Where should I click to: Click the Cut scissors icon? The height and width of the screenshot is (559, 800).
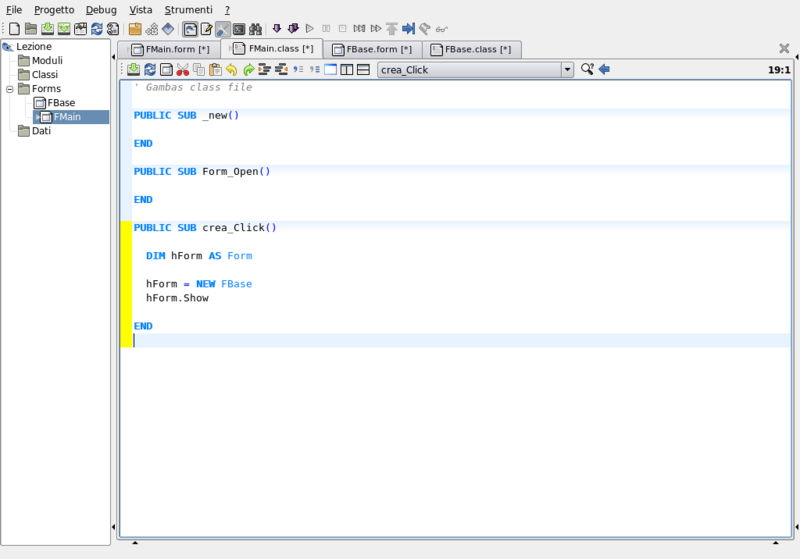(183, 69)
